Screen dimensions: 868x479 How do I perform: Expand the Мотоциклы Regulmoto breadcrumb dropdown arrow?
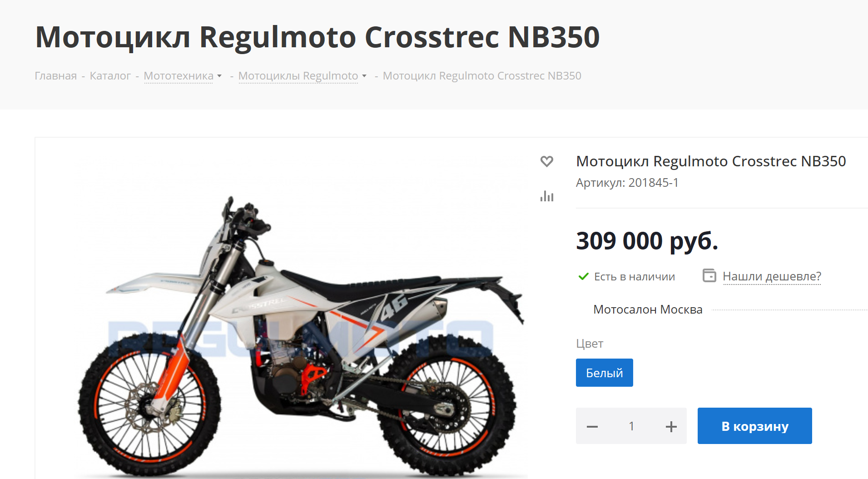pos(364,76)
